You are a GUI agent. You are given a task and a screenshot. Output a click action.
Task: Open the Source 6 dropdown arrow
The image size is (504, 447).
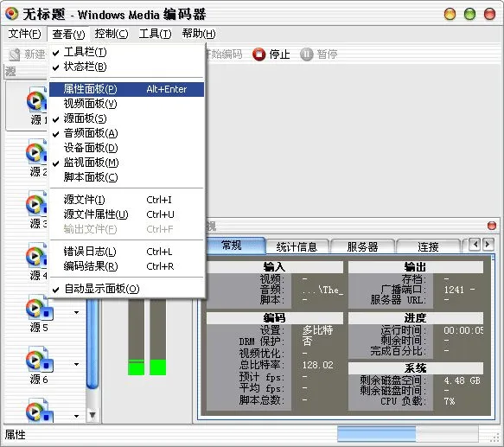pyautogui.click(x=76, y=364)
